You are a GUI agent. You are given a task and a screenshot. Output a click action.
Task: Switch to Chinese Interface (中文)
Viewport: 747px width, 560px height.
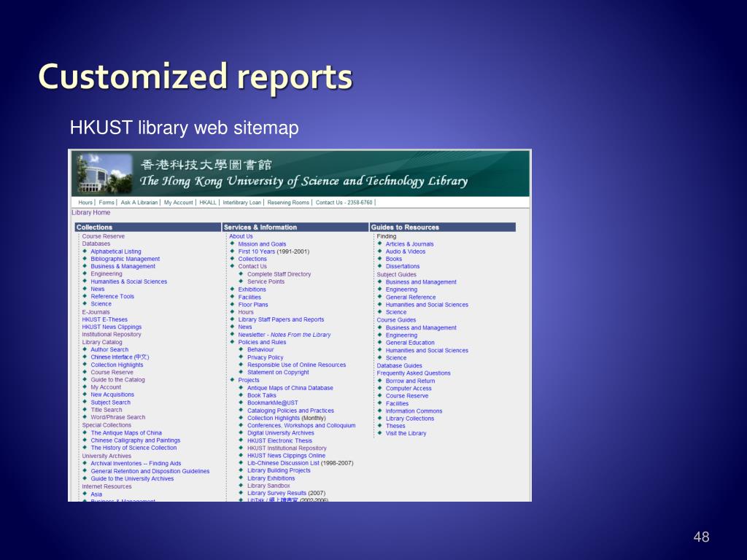(x=120, y=357)
